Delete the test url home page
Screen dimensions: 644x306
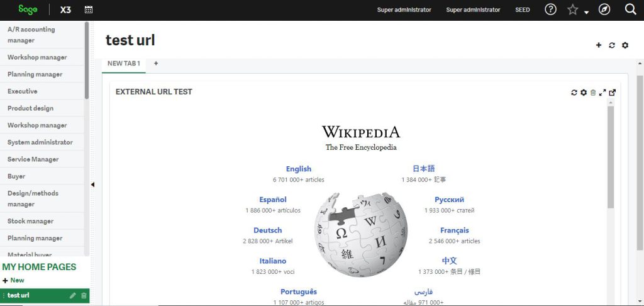[x=84, y=295]
